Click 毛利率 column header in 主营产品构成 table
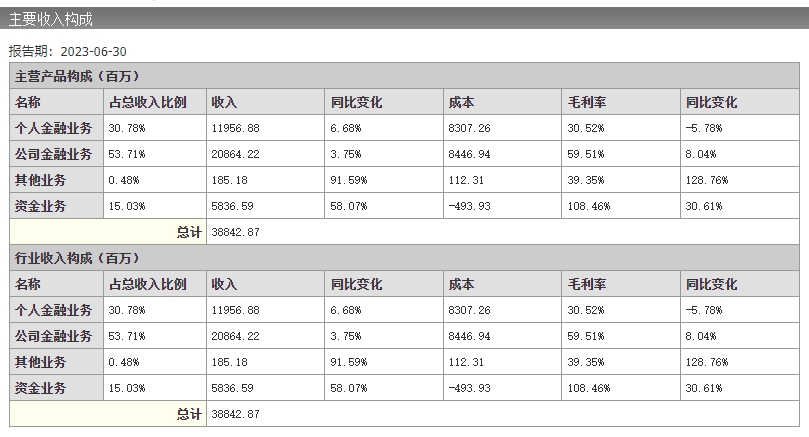The height and width of the screenshot is (437, 809). (x=583, y=102)
